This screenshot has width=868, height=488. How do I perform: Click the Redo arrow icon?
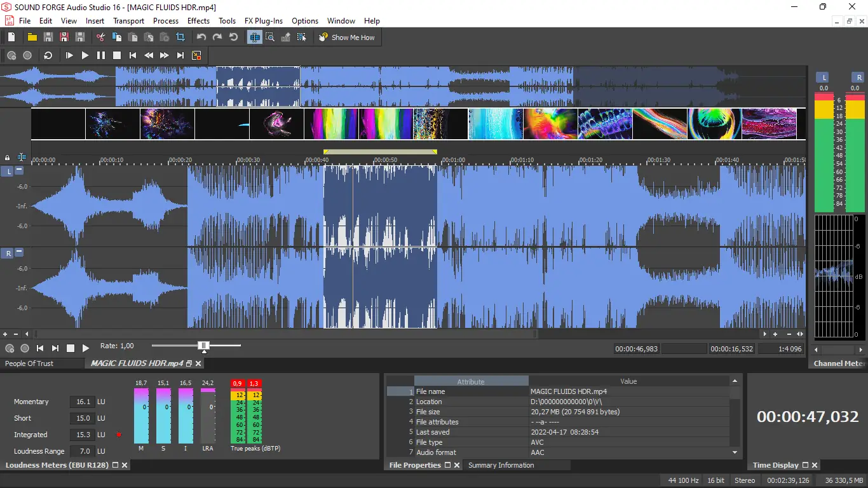(217, 37)
